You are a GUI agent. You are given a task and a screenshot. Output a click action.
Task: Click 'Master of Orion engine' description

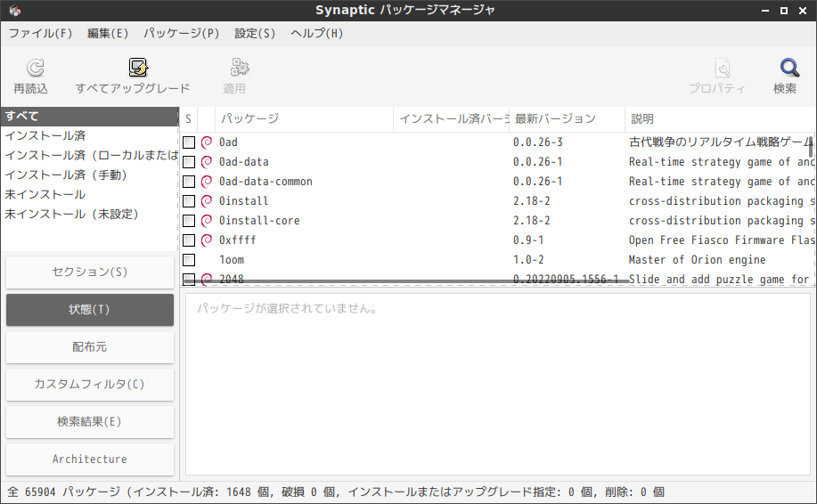tap(697, 260)
